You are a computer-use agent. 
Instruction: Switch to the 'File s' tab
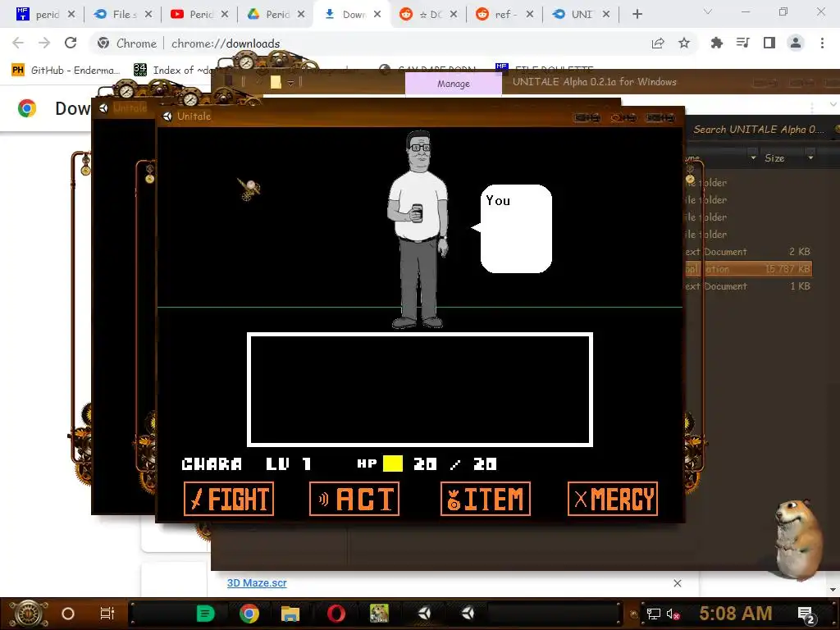click(x=123, y=15)
